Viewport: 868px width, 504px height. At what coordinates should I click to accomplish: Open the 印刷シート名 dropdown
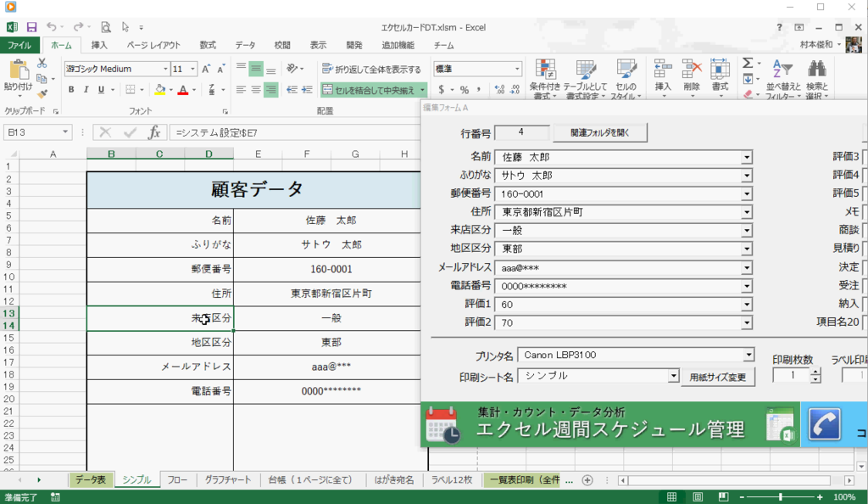[x=672, y=376]
